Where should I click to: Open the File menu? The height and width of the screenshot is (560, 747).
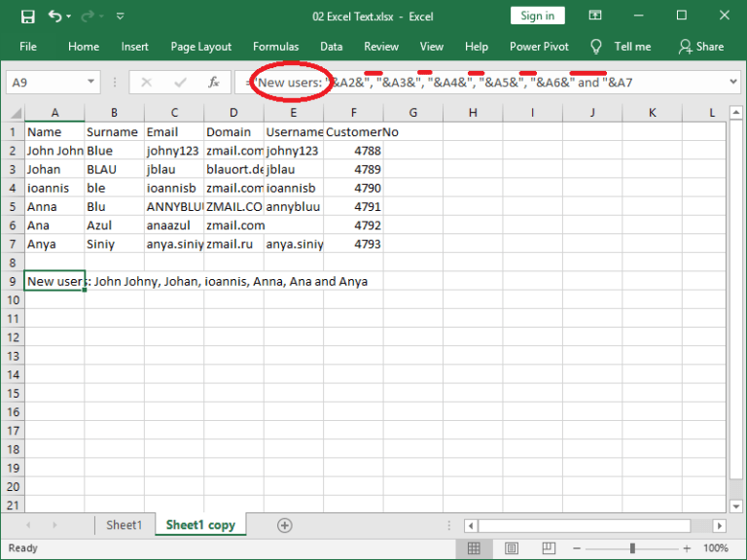(x=28, y=47)
